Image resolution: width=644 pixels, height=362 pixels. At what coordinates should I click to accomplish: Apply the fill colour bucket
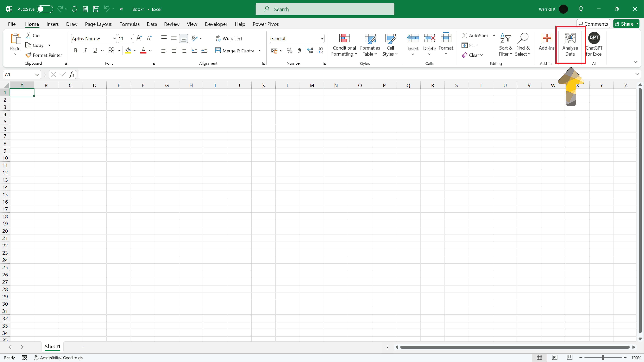click(x=128, y=50)
